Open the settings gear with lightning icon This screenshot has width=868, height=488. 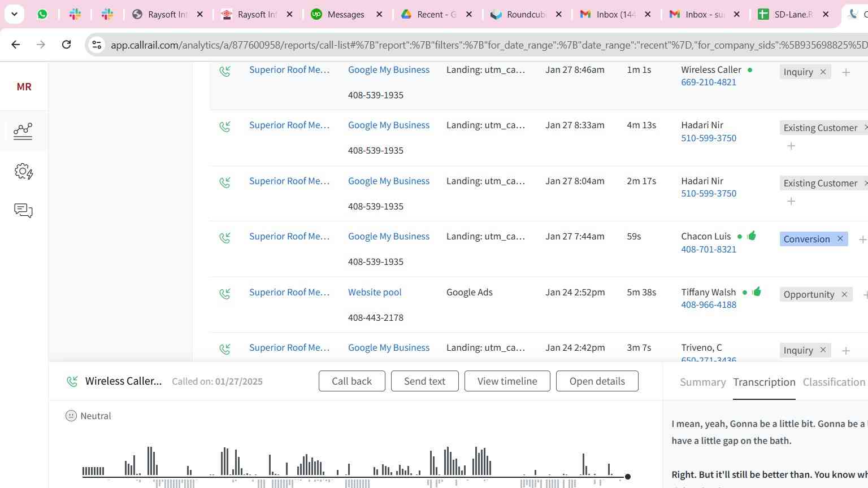24,171
